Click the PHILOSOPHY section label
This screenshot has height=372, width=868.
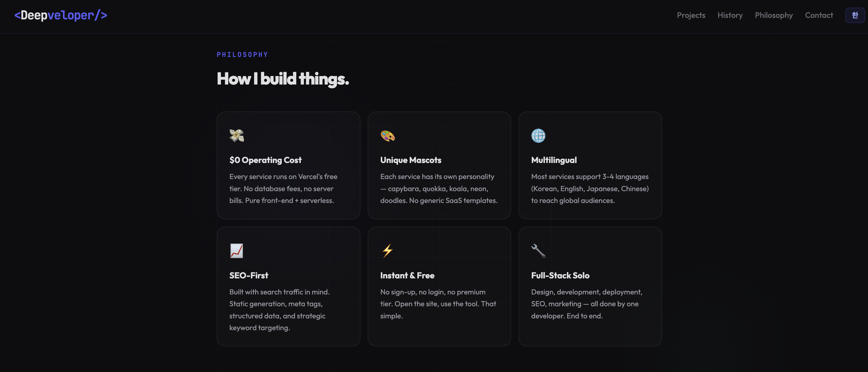242,54
